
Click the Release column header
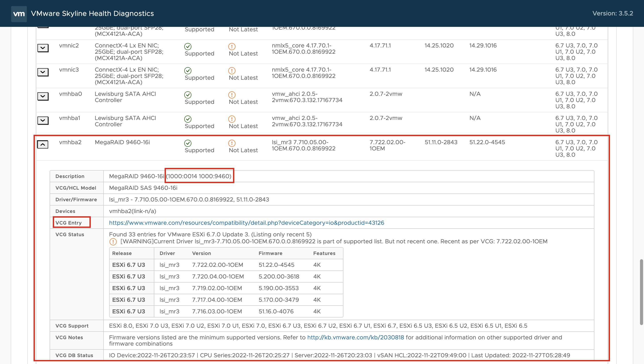pos(122,253)
